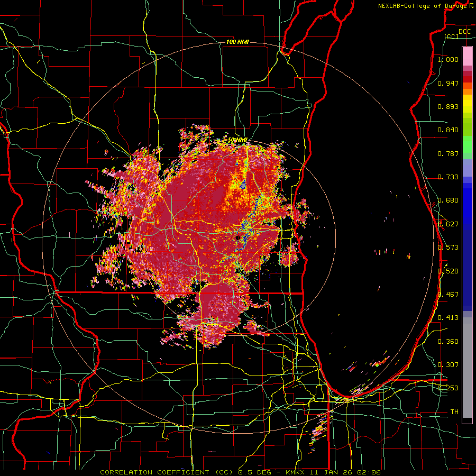Click the [CC] unit label

tap(452, 36)
